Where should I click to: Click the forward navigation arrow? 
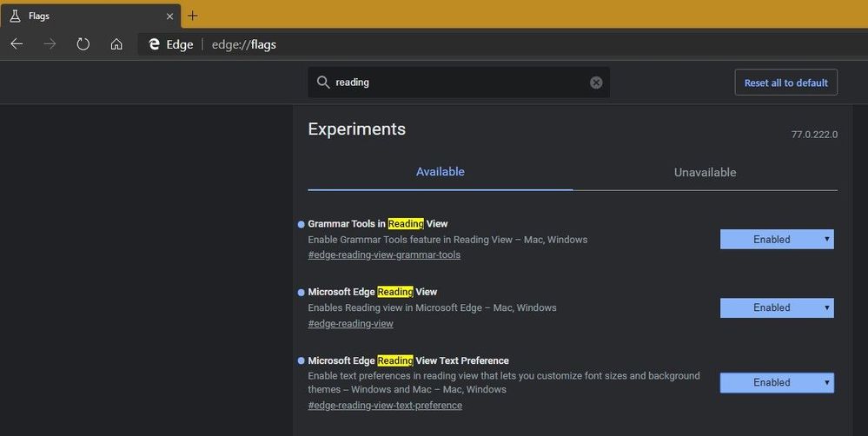pyautogui.click(x=50, y=44)
